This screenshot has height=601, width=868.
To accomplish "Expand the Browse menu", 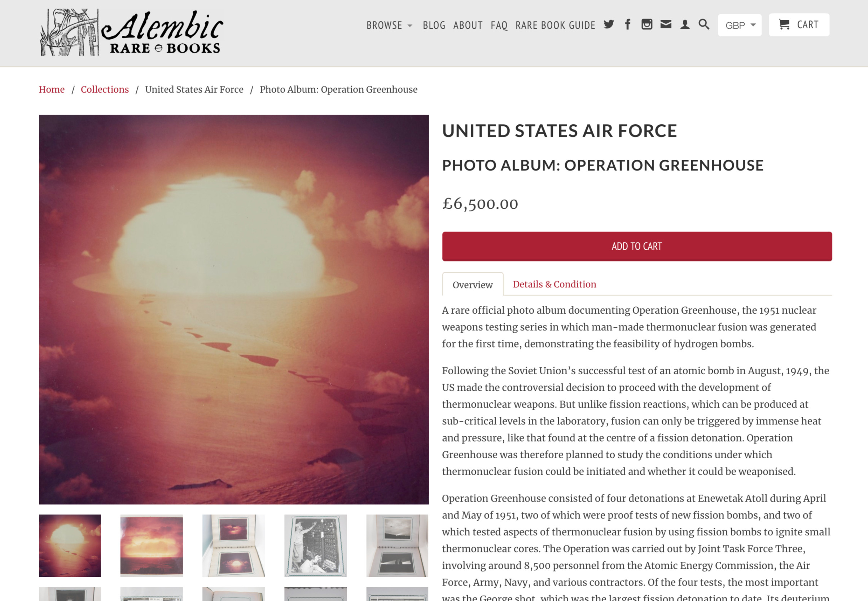I will point(390,25).
